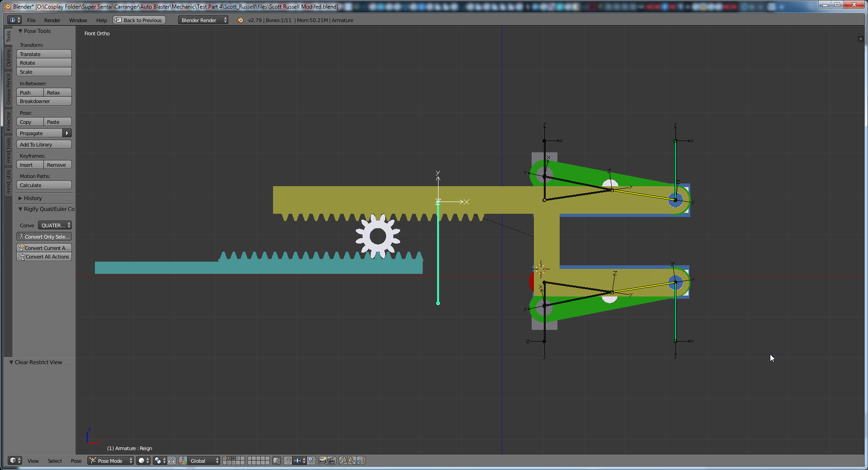Click the Clear Restrict View panel grip
The width and height of the screenshot is (868, 470).
pos(68,363)
